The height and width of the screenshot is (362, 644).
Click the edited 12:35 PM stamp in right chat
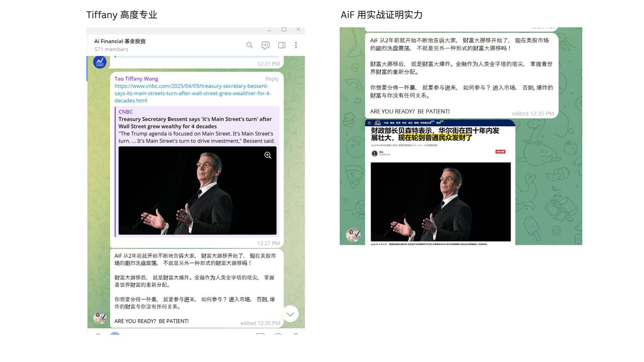coord(533,114)
